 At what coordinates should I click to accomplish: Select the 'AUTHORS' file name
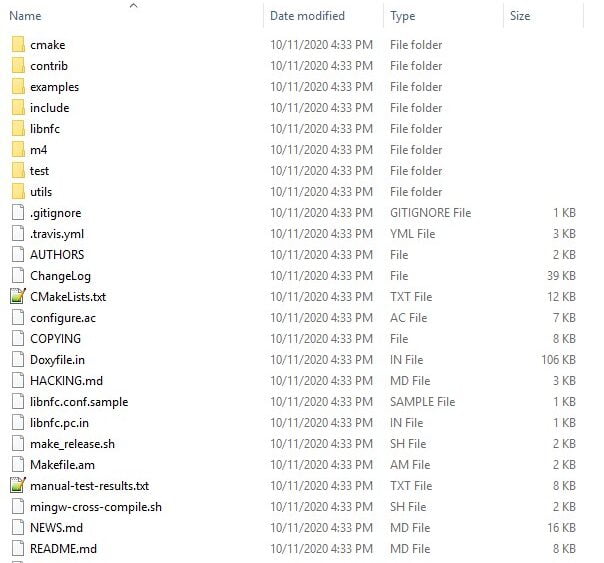[x=57, y=255]
